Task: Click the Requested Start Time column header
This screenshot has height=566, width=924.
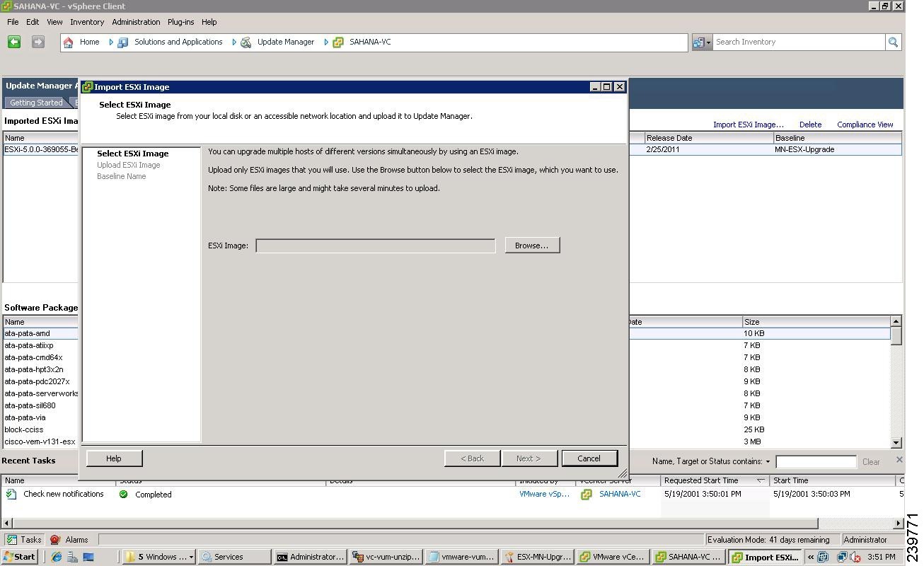Action: click(x=715, y=480)
